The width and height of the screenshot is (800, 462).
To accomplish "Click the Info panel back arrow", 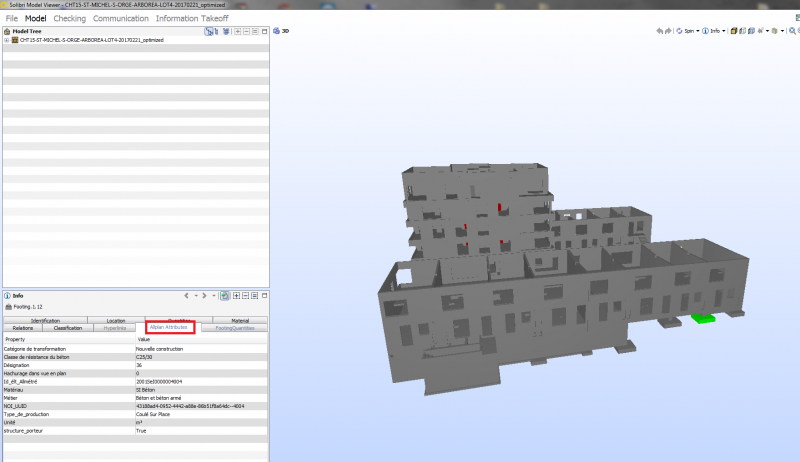I will click(x=186, y=296).
